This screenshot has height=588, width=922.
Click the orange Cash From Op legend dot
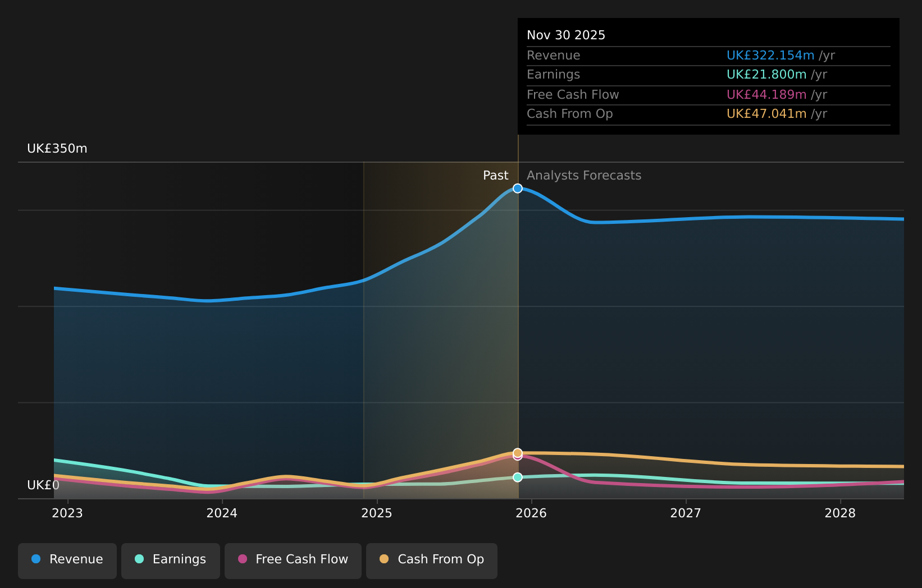384,559
